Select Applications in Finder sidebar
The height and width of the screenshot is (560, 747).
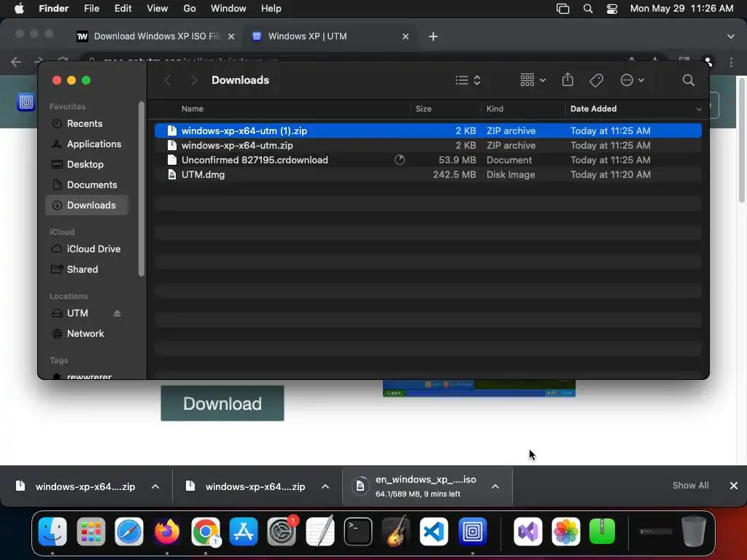87,144
